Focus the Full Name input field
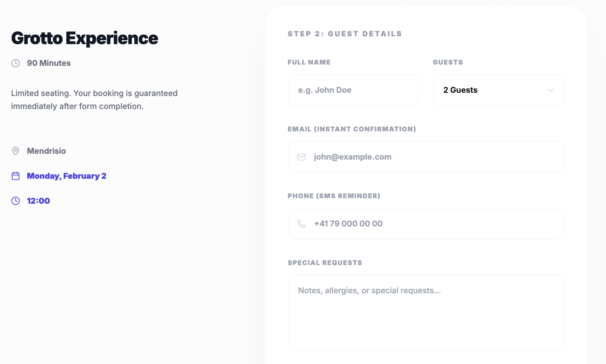Screen dimensions: 606x364 click(x=353, y=90)
